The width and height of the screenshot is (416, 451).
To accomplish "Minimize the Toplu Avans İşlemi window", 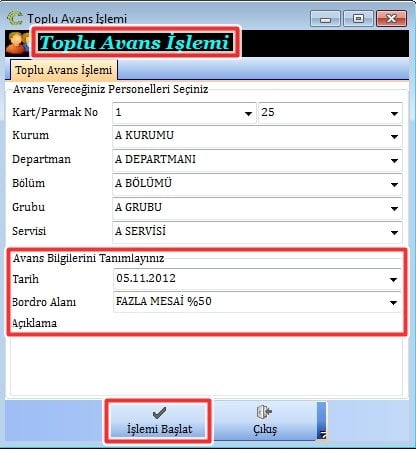I will [x=325, y=19].
